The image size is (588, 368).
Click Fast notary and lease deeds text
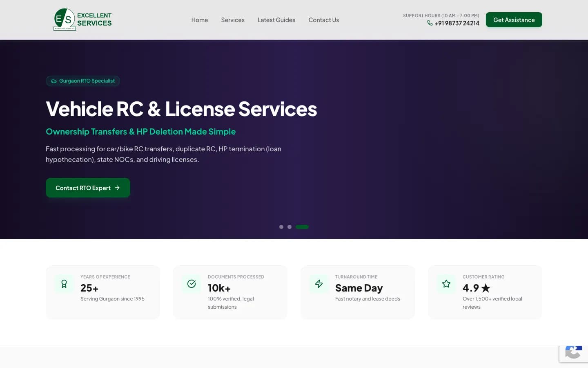367,299
